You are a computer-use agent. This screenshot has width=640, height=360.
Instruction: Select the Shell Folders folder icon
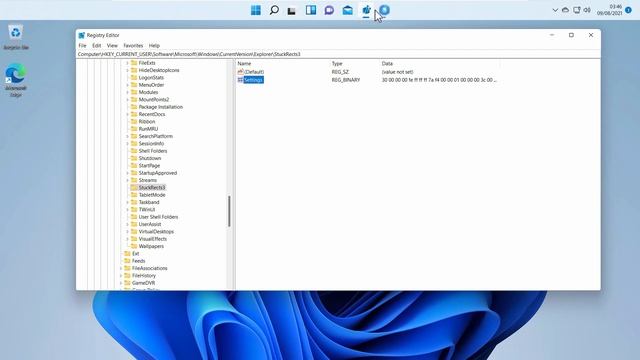tap(134, 151)
